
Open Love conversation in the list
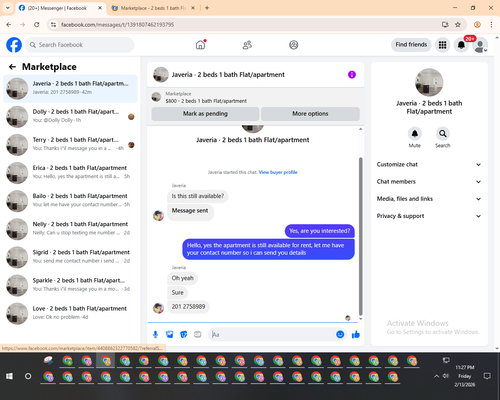pyautogui.click(x=70, y=313)
